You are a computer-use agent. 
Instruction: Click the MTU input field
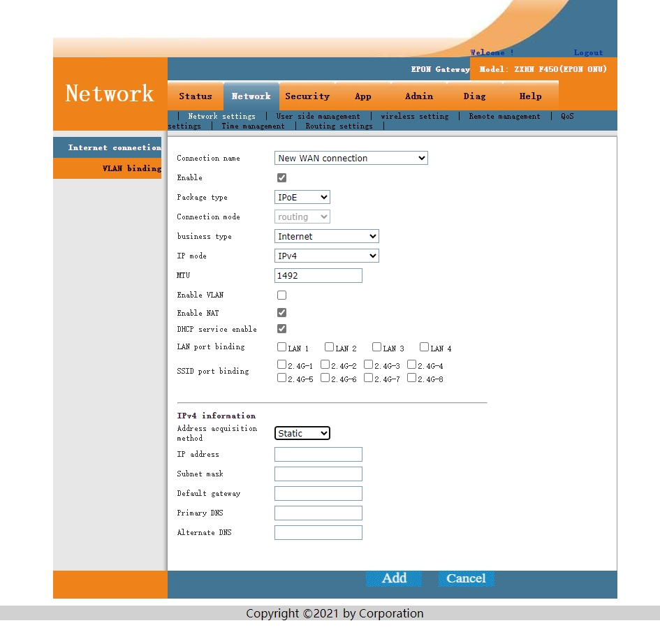click(x=318, y=276)
